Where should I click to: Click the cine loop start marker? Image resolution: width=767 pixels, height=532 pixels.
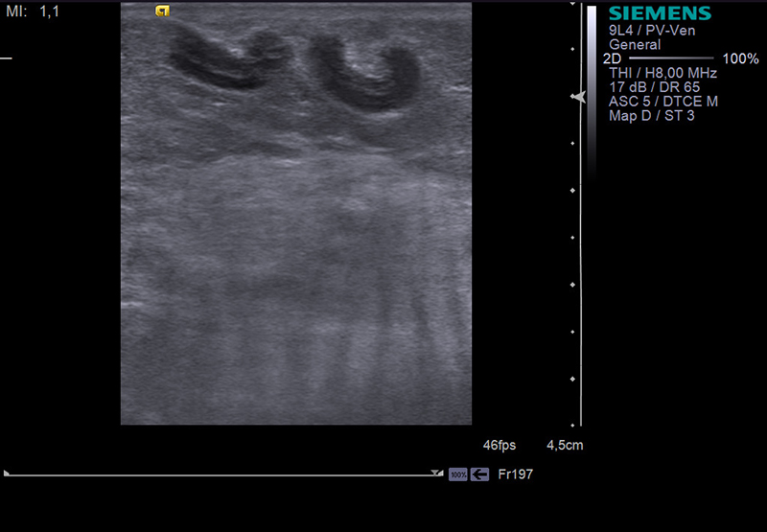[x=7, y=473]
